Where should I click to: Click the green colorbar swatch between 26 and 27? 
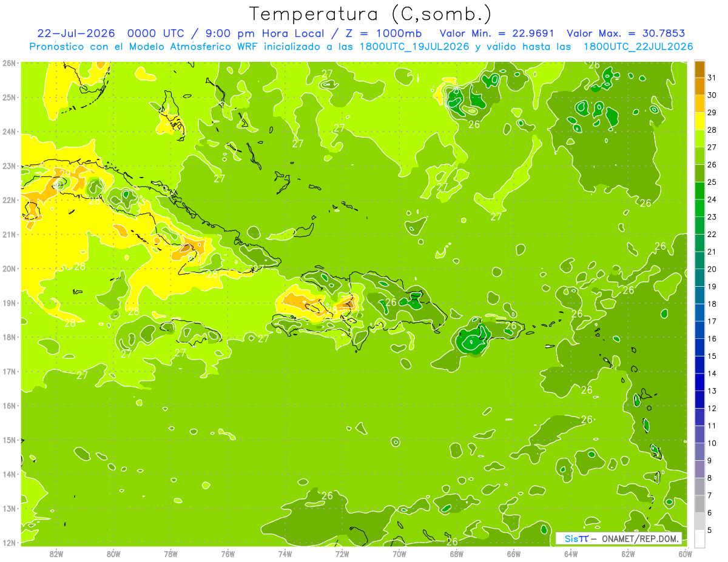point(699,156)
